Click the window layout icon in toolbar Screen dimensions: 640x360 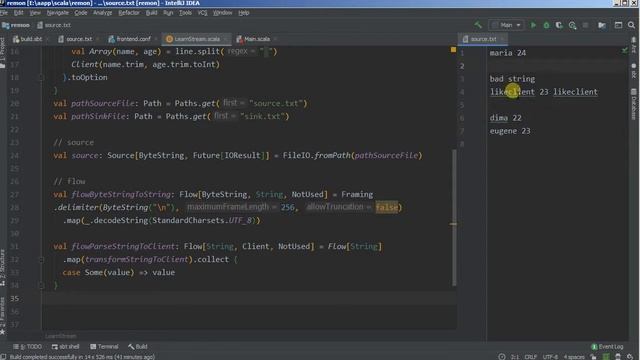point(618,25)
